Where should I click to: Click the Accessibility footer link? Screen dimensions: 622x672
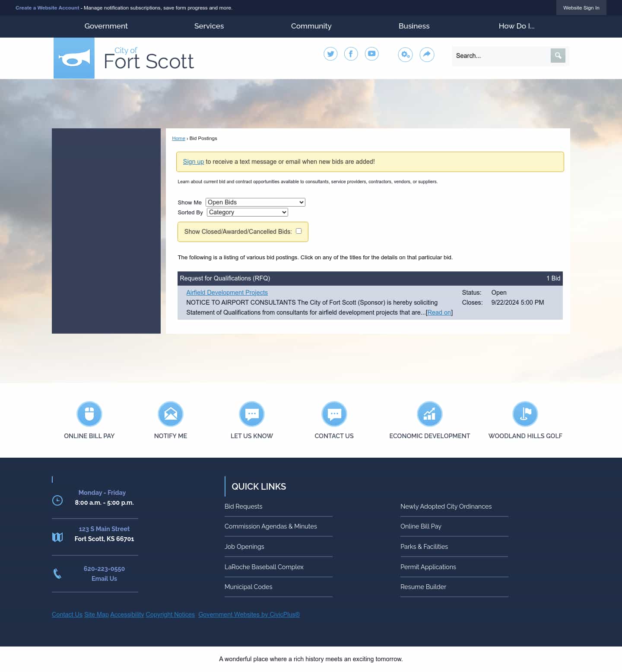(127, 615)
